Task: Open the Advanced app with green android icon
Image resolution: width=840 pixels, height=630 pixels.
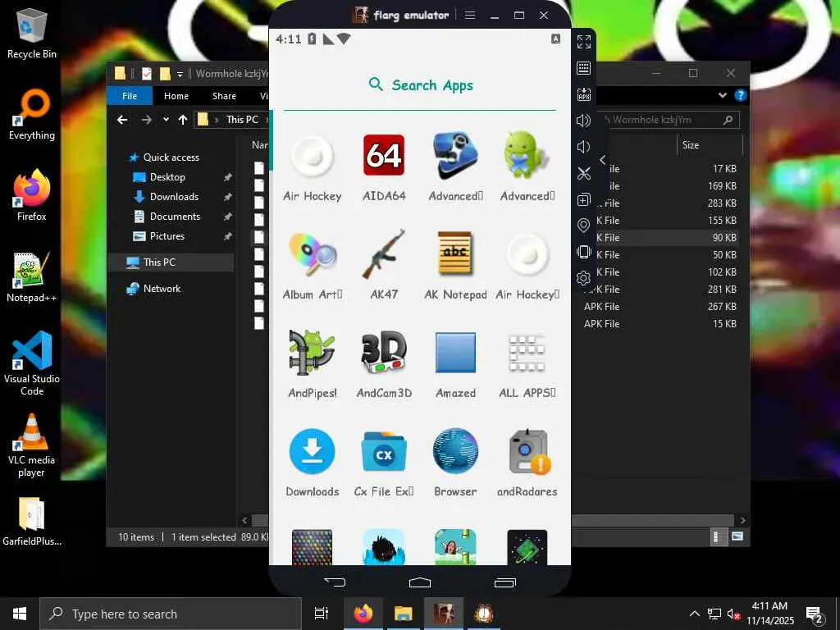Action: [x=527, y=167]
